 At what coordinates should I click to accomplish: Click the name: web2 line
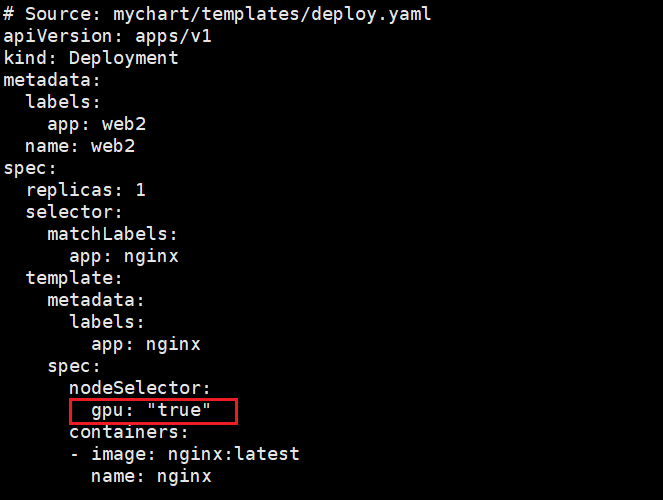[80, 146]
